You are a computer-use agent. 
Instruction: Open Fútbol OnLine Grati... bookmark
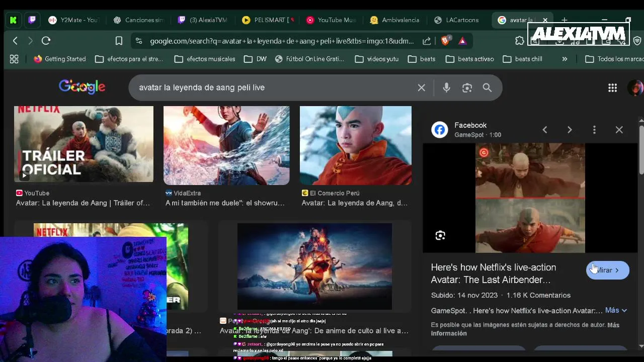click(x=309, y=59)
